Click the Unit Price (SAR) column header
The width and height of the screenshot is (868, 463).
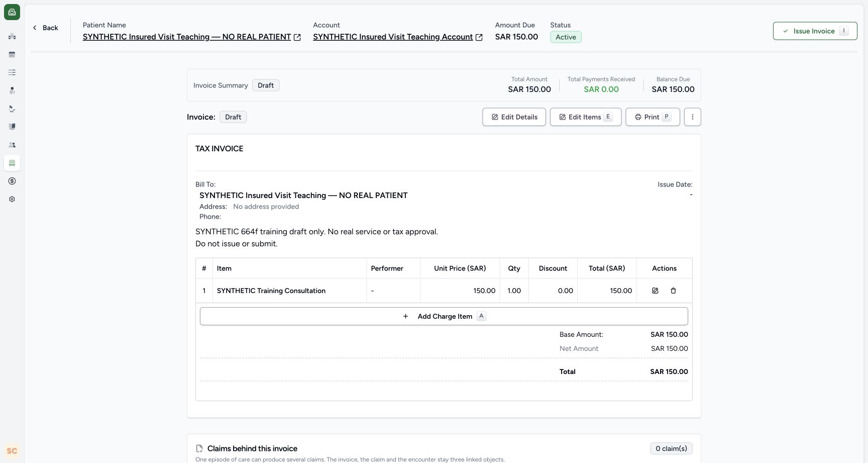pyautogui.click(x=460, y=268)
